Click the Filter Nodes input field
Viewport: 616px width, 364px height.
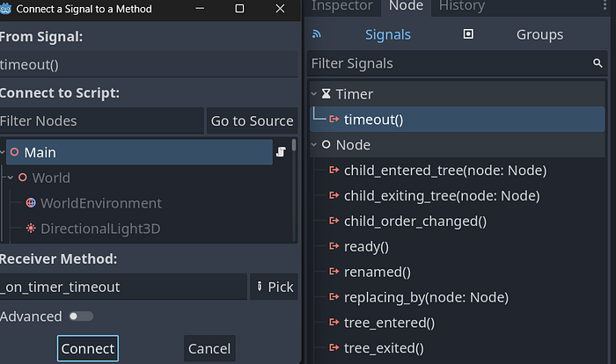point(101,121)
